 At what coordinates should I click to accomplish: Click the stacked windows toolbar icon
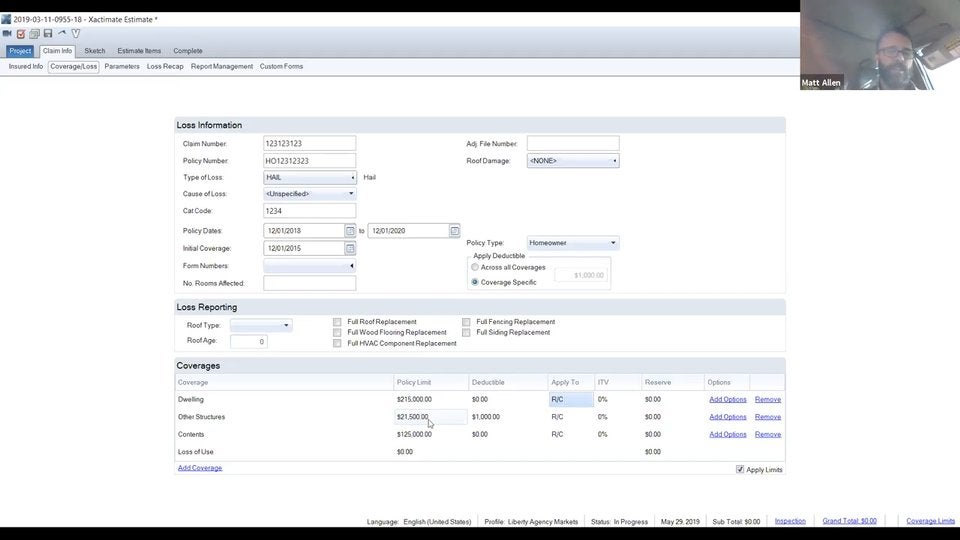tap(34, 33)
